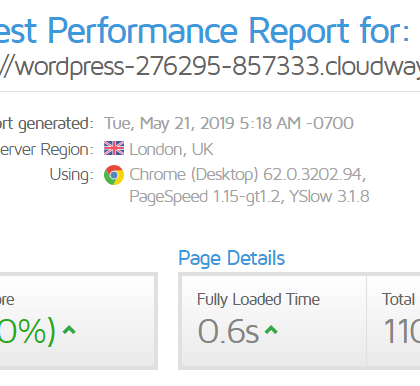The image size is (420, 386).
Task: Select the Fully Loaded Time label
Action: tap(258, 299)
